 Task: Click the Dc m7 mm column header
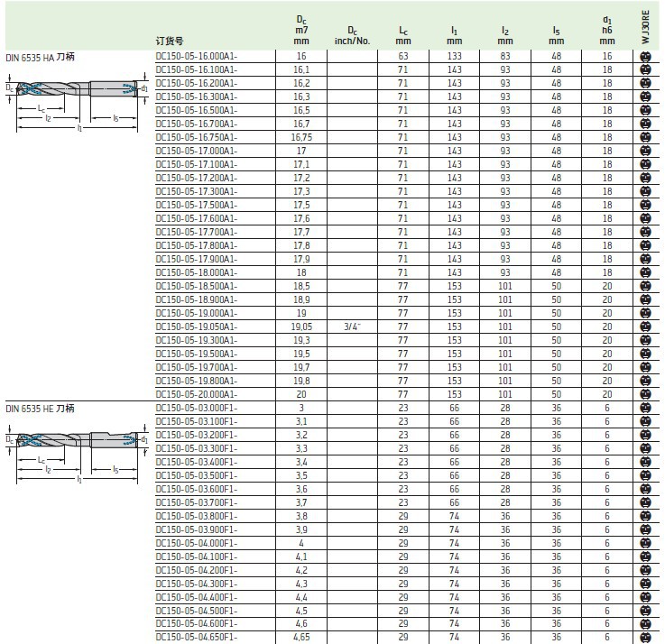[x=301, y=30]
